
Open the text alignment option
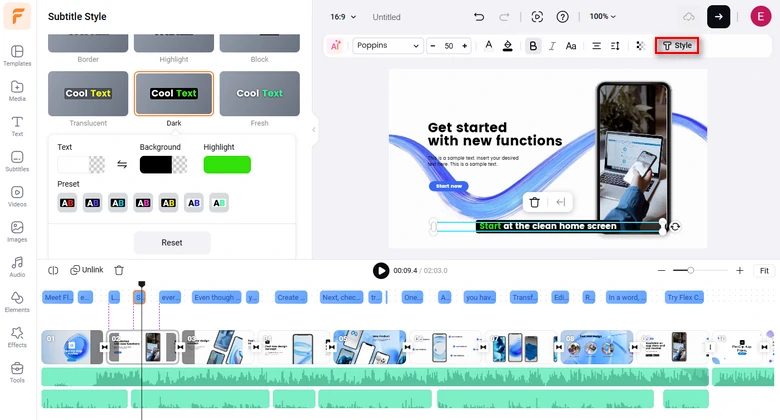tap(596, 46)
